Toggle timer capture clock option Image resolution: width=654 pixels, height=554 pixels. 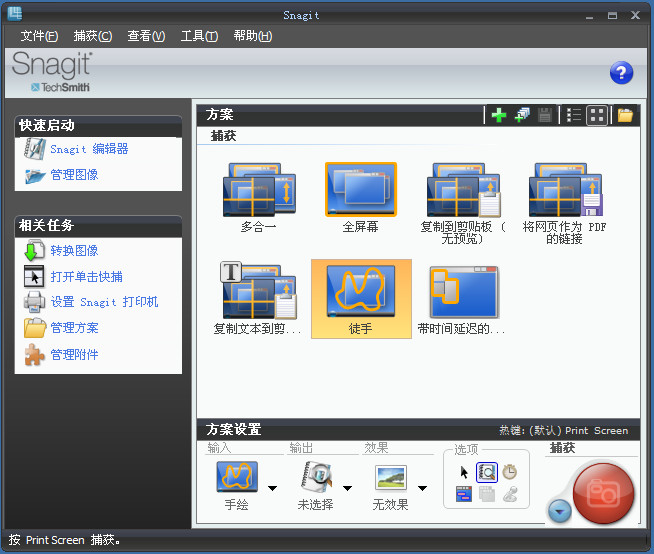(x=510, y=472)
